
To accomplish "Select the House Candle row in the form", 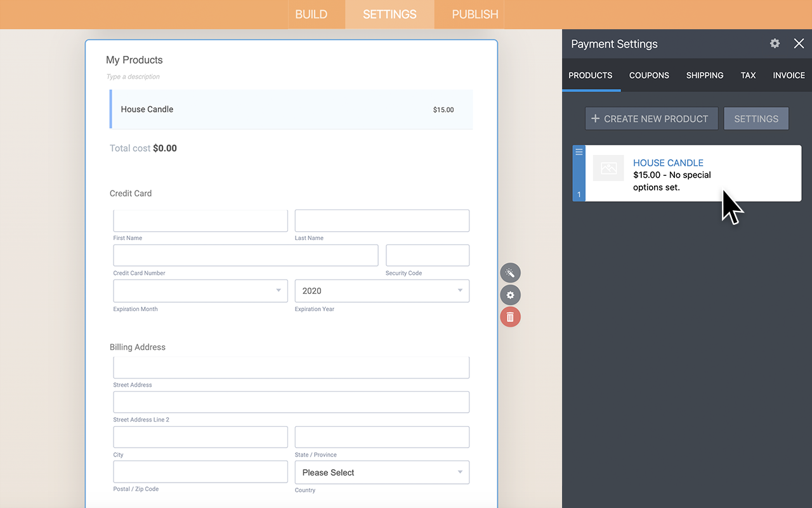I will click(x=292, y=109).
